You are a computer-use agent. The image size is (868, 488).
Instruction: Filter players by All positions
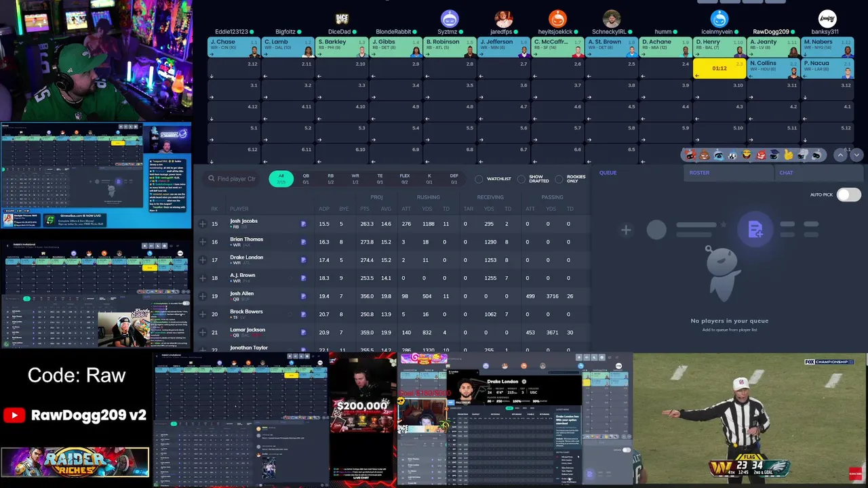[x=281, y=179]
